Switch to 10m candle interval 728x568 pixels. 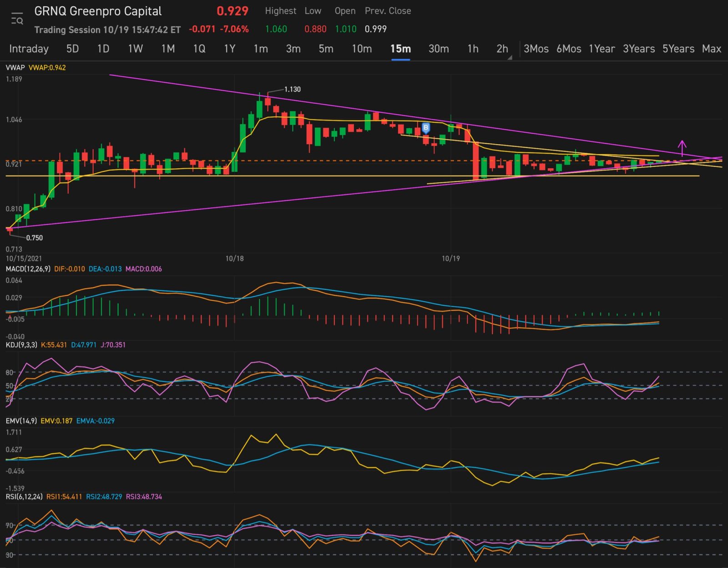tap(362, 49)
